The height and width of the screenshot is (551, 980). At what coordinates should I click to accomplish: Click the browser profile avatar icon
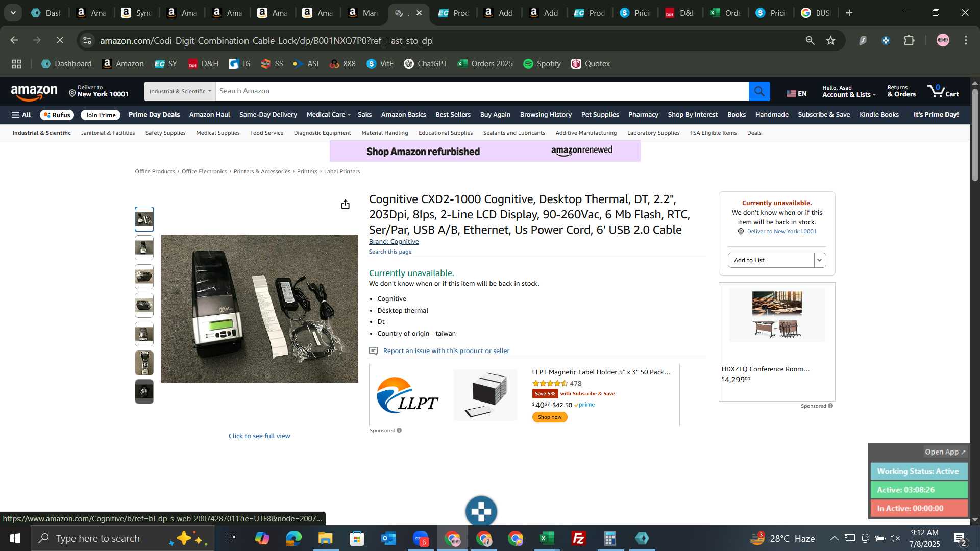[x=943, y=40]
